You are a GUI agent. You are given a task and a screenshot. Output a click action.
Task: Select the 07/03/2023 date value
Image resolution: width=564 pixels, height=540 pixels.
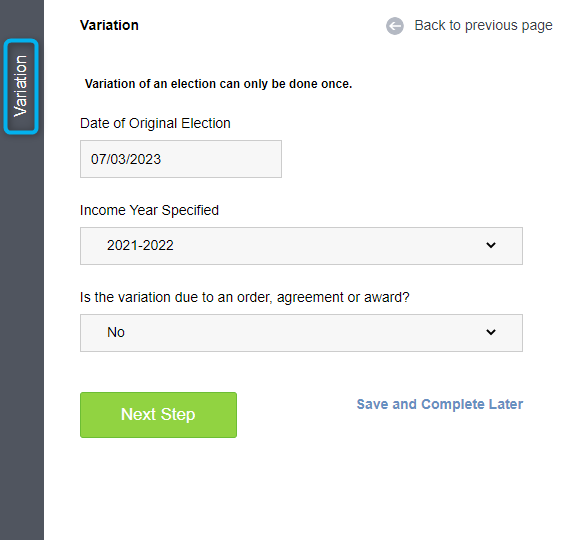(x=126, y=159)
